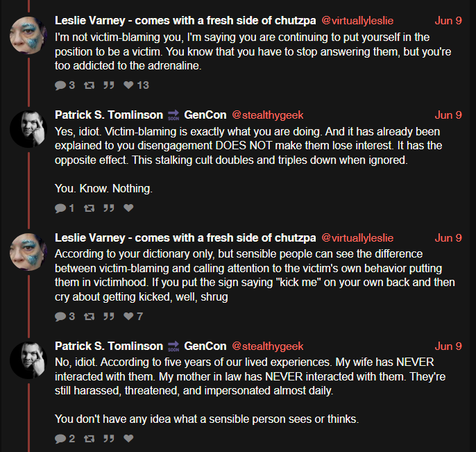Open Patrick Tomlinson's avatar in the last tweet

tap(28, 360)
